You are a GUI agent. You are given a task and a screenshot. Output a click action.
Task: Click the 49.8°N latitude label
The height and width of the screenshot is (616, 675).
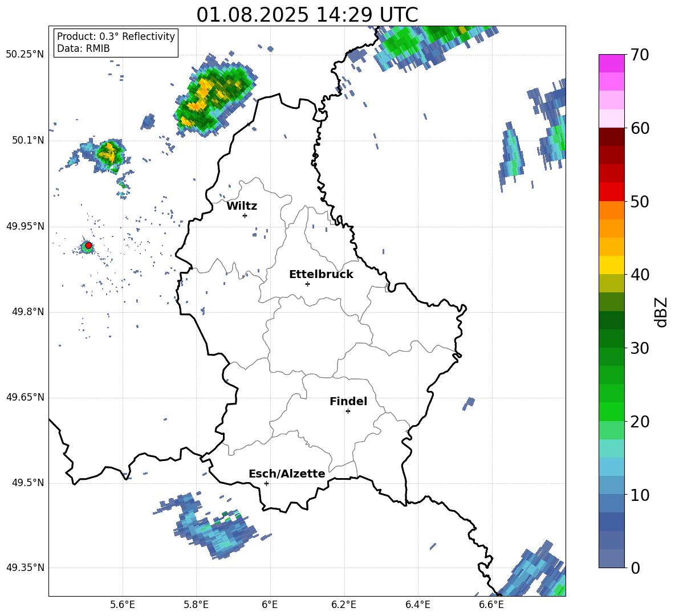pyautogui.click(x=28, y=312)
